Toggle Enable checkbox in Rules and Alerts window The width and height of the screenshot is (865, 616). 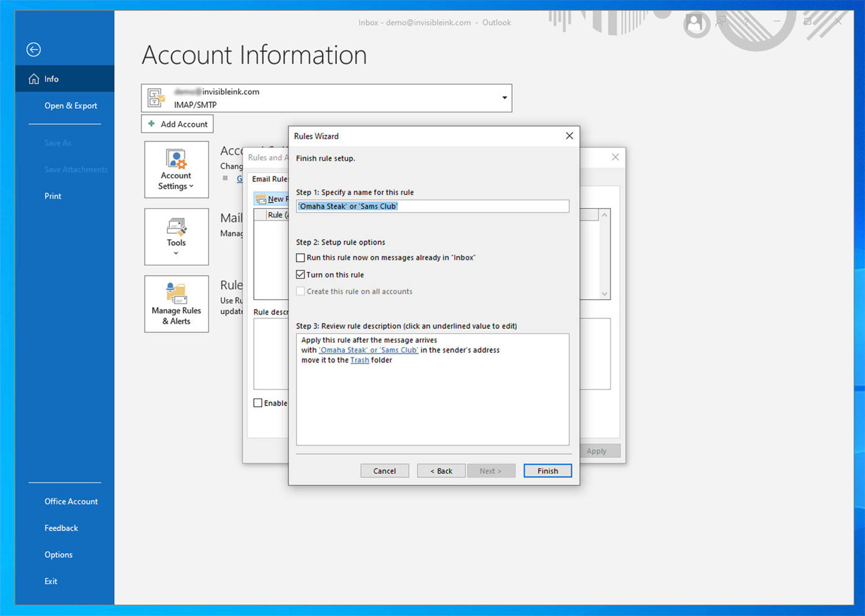tap(258, 403)
